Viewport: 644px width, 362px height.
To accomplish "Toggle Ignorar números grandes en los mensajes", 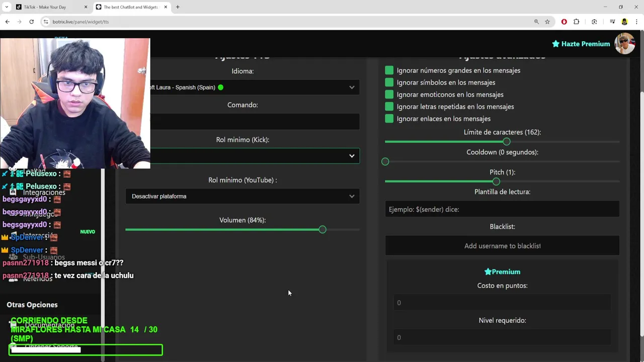I will 389,70.
